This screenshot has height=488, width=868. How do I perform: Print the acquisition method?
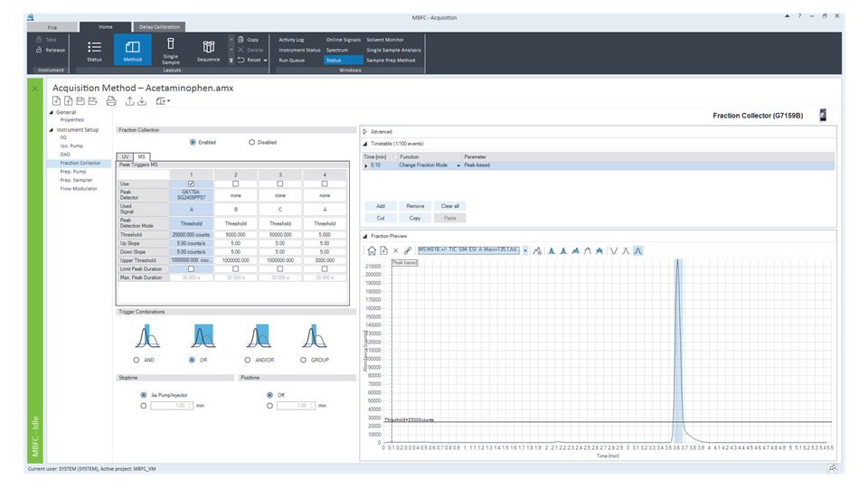[x=111, y=100]
